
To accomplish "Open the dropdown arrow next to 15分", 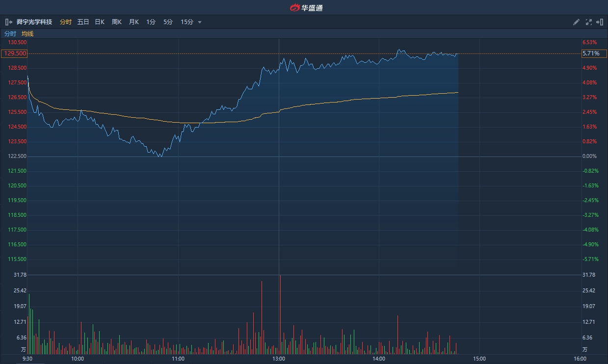I will (x=200, y=22).
